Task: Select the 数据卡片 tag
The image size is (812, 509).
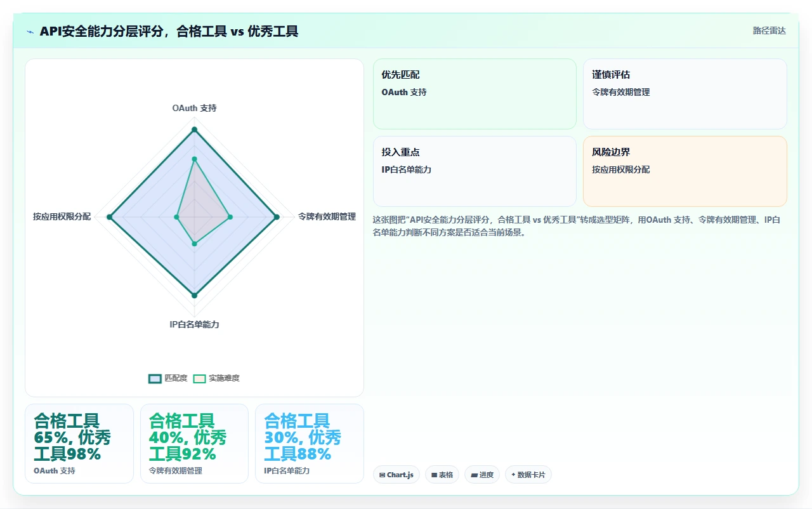Action: pos(528,475)
